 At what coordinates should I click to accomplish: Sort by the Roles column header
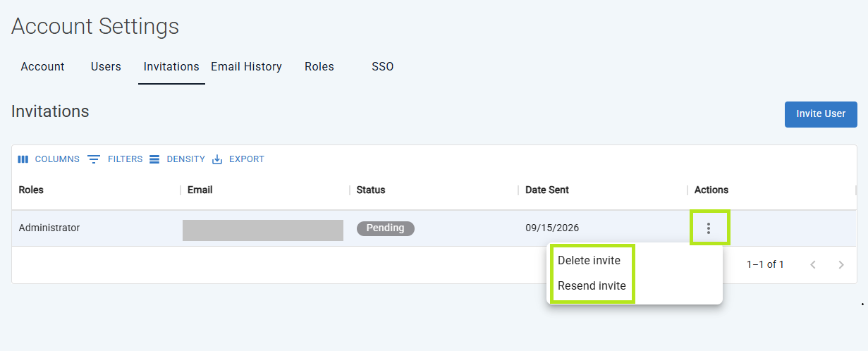[x=31, y=190]
